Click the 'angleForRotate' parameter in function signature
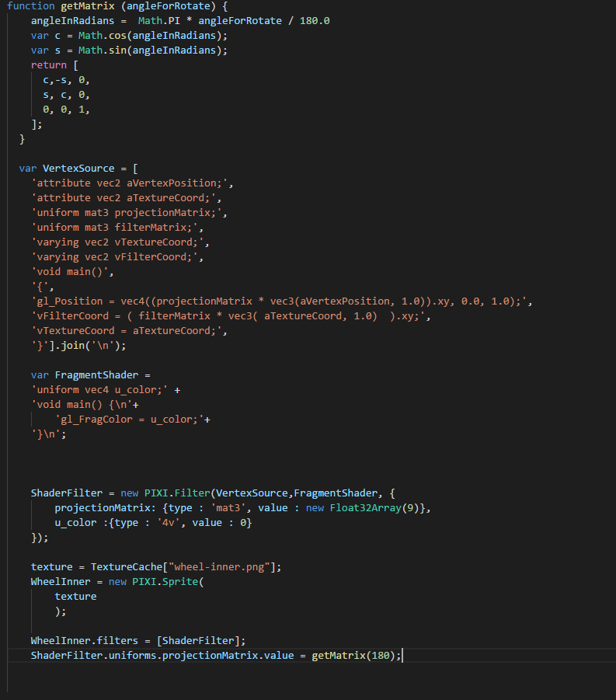This screenshot has height=700, width=616. pos(169,6)
